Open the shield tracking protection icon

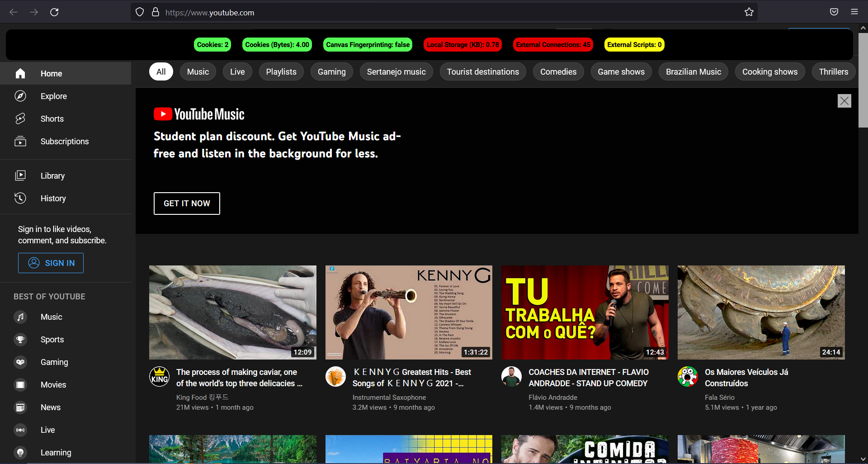pyautogui.click(x=140, y=12)
